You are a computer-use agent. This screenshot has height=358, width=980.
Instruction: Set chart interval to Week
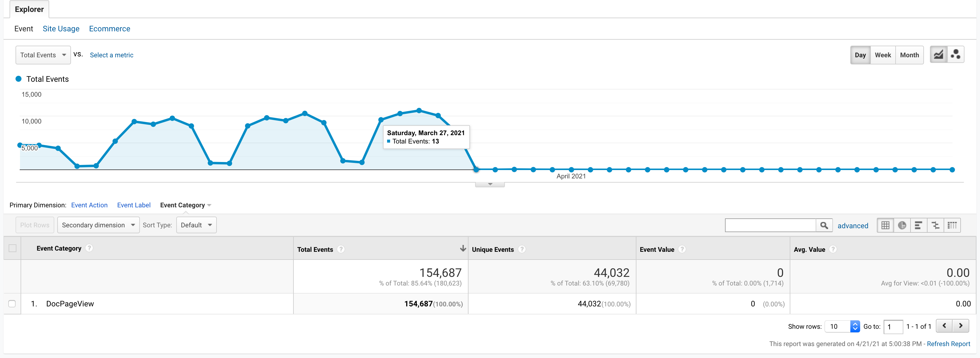882,55
